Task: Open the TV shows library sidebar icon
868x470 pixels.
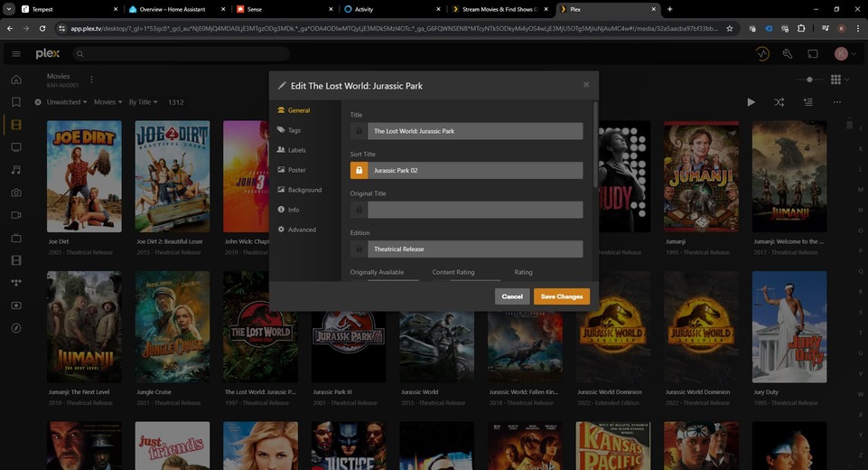Action: [16, 147]
